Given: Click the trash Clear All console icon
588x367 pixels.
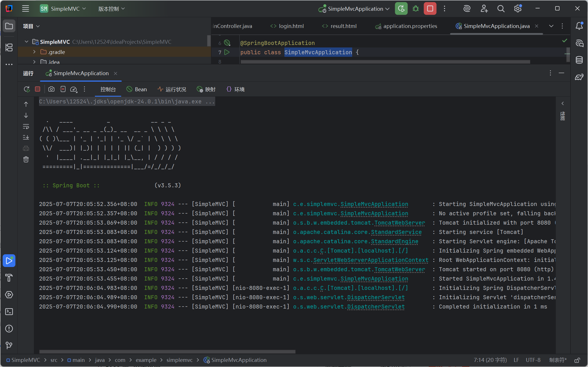Looking at the screenshot, I should tap(26, 160).
